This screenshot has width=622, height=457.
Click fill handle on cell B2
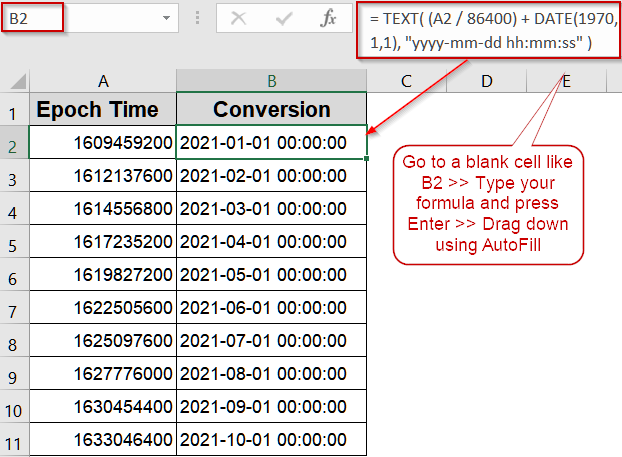tap(367, 157)
